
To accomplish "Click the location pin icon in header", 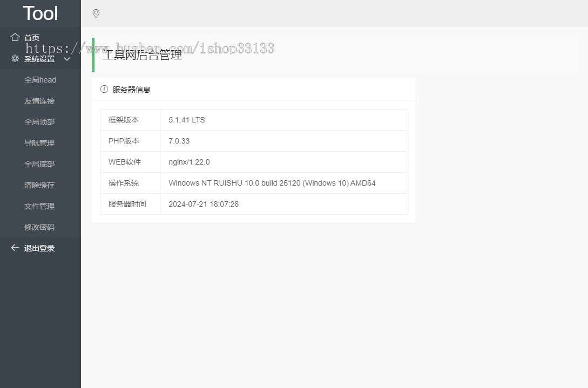I will (x=96, y=13).
